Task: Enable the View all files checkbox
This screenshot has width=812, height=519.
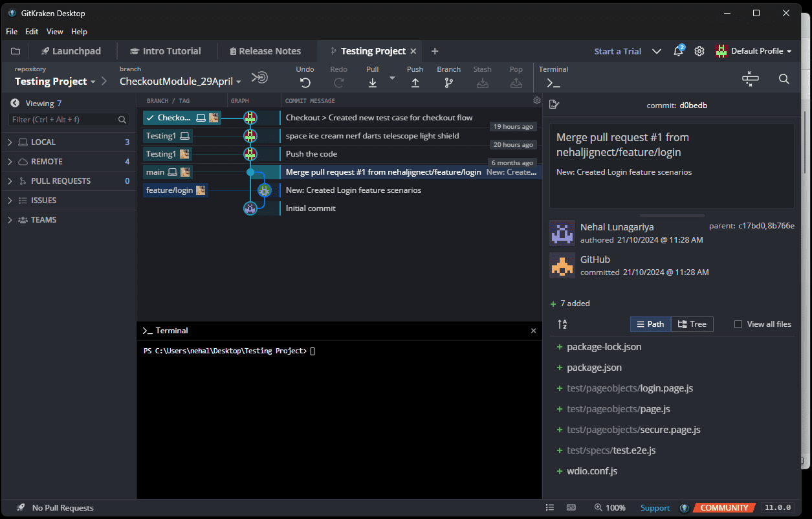Action: point(738,324)
